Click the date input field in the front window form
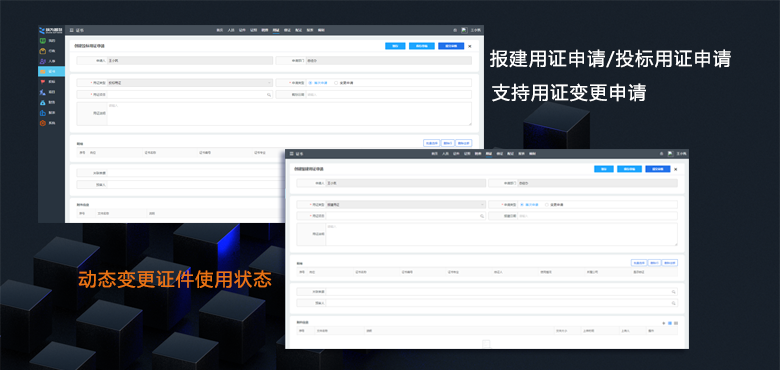The width and height of the screenshot is (780, 370). coord(597,216)
